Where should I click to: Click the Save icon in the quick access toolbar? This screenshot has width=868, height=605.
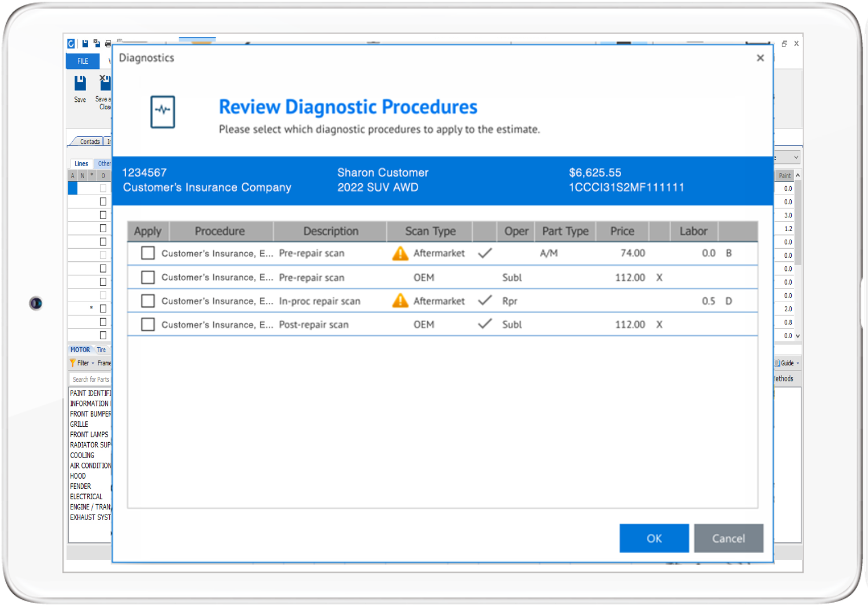84,43
